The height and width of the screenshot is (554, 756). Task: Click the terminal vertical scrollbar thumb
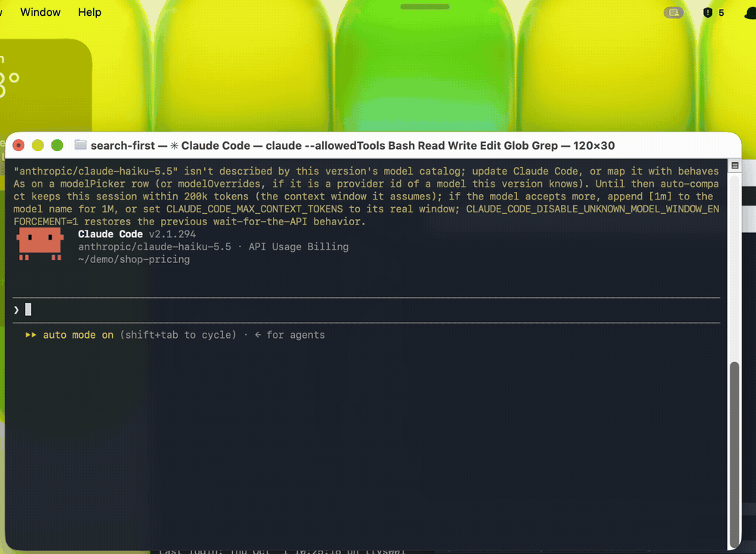[x=734, y=454]
